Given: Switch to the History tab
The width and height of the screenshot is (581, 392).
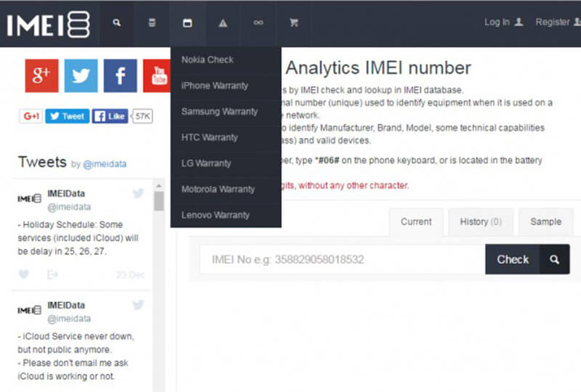Looking at the screenshot, I should [x=480, y=221].
